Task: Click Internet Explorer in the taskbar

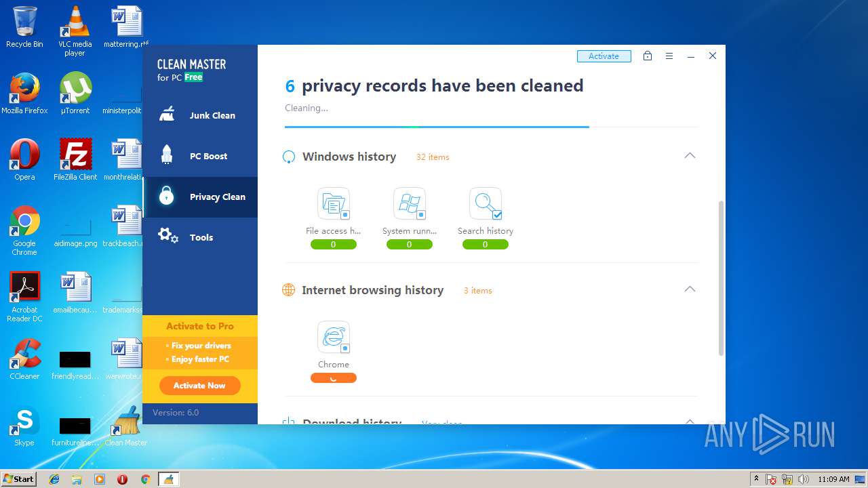Action: coord(54,479)
